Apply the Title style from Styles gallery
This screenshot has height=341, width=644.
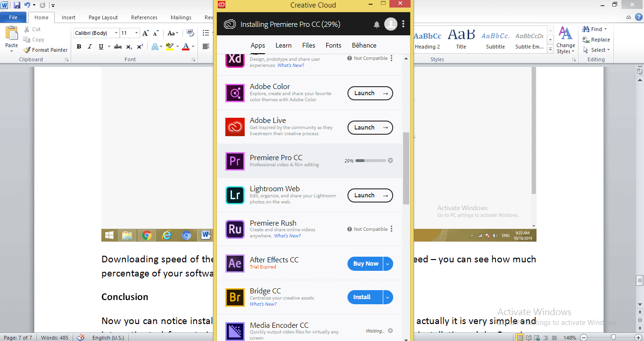coord(461,40)
